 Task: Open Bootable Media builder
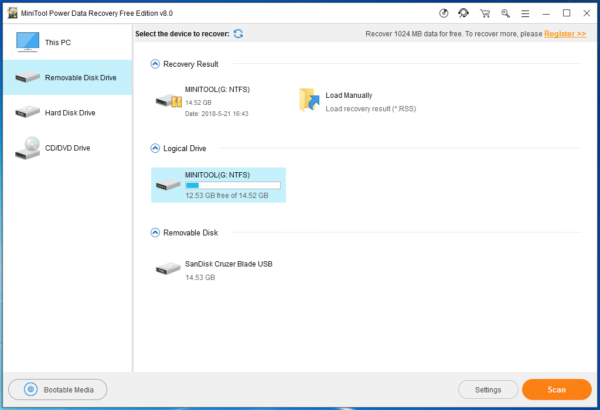pos(58,390)
